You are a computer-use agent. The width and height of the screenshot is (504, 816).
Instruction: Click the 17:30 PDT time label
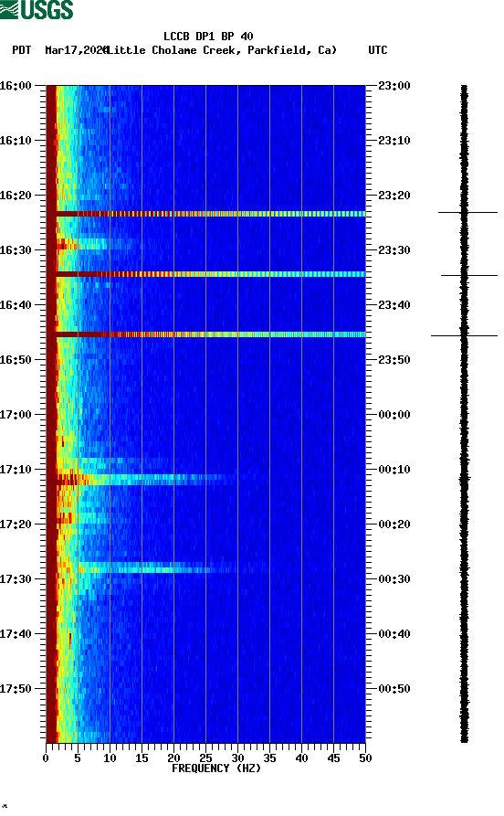16,579
